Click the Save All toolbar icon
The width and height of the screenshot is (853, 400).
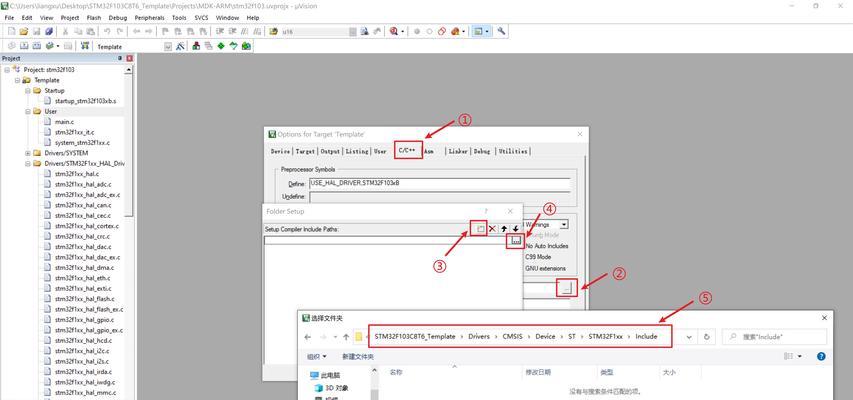coord(48,31)
